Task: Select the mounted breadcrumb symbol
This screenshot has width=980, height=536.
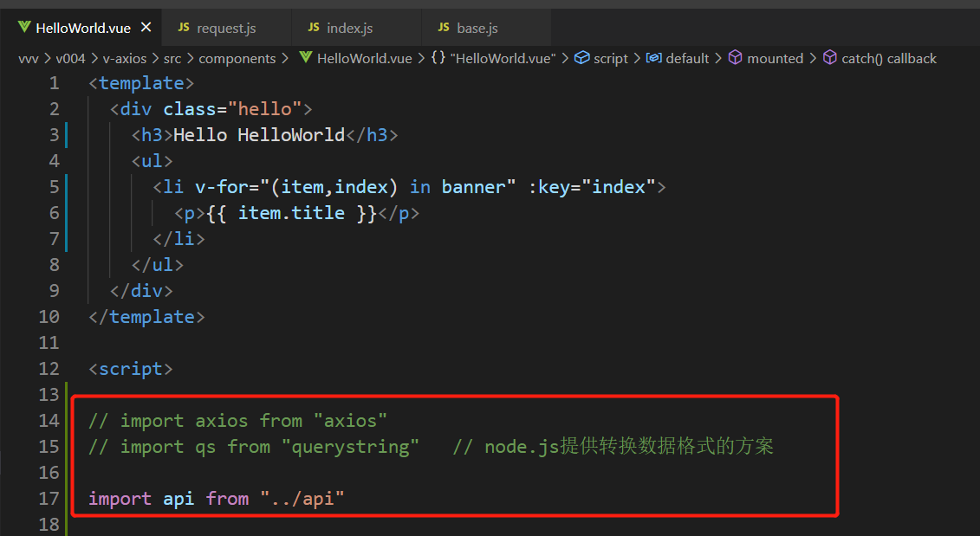Action: [775, 59]
